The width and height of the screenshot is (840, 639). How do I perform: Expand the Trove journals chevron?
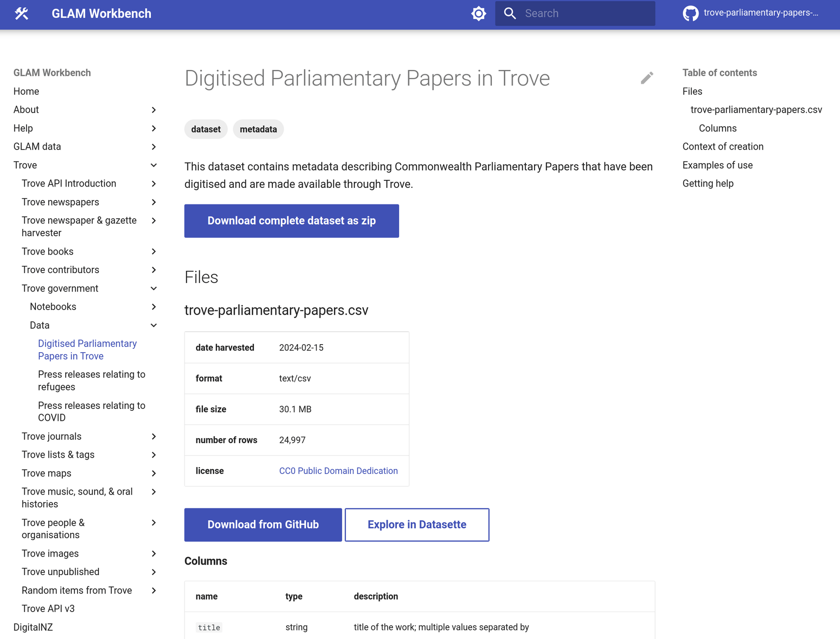[x=154, y=436]
